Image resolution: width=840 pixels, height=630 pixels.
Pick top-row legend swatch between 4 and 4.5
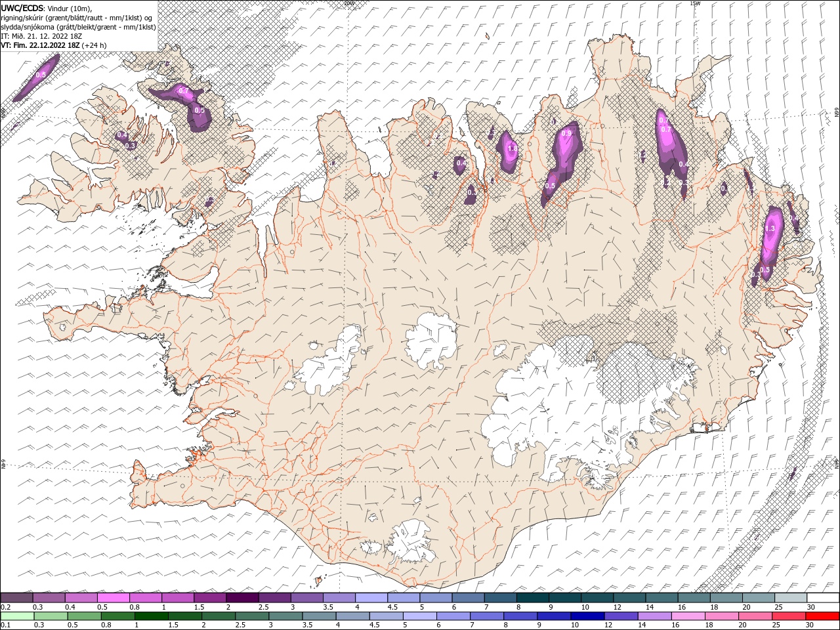371,598
